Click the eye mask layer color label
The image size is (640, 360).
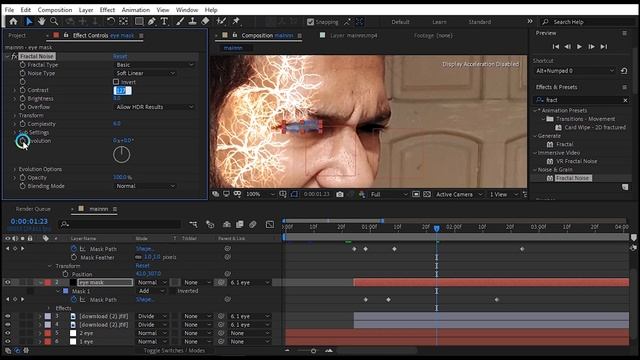48,282
